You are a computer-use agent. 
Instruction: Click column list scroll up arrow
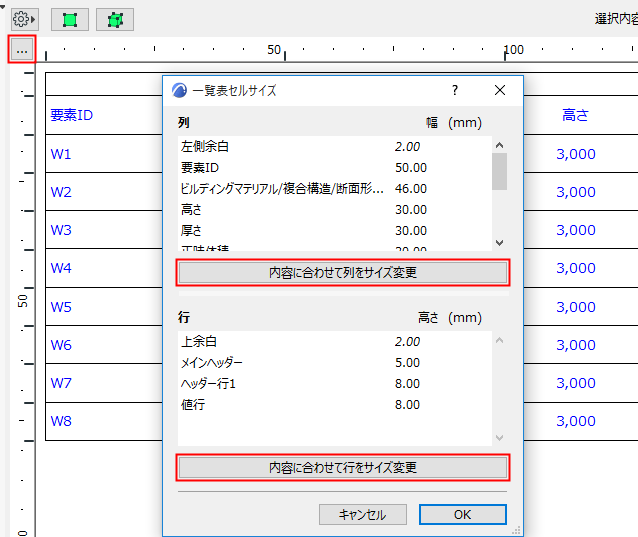500,145
